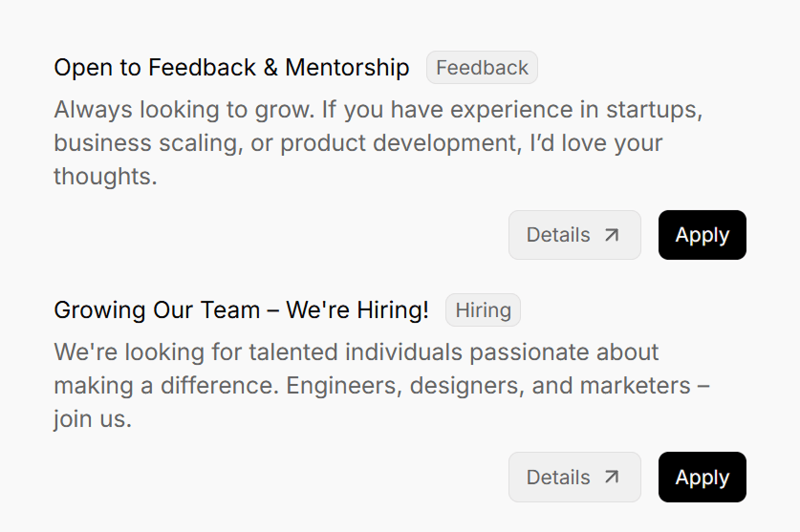Select the gray Hiring tag badge
The height and width of the screenshot is (532, 800).
click(483, 310)
